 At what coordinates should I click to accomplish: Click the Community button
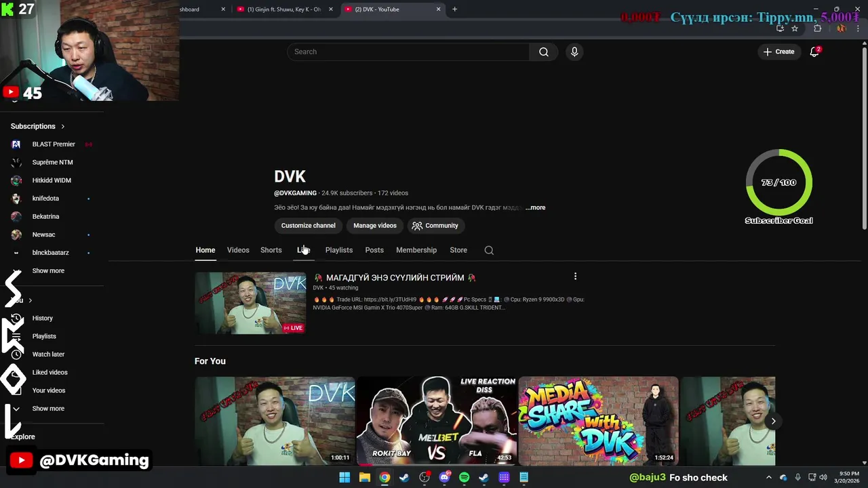pyautogui.click(x=435, y=226)
